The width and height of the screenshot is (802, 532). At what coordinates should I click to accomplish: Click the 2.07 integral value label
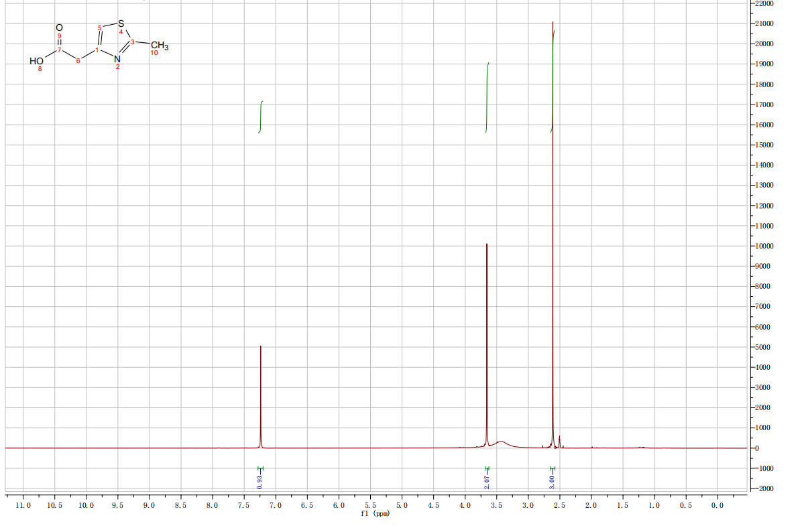[488, 478]
